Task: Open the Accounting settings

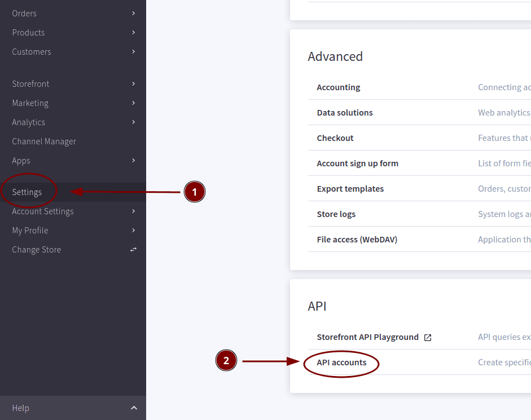Action: pos(339,87)
